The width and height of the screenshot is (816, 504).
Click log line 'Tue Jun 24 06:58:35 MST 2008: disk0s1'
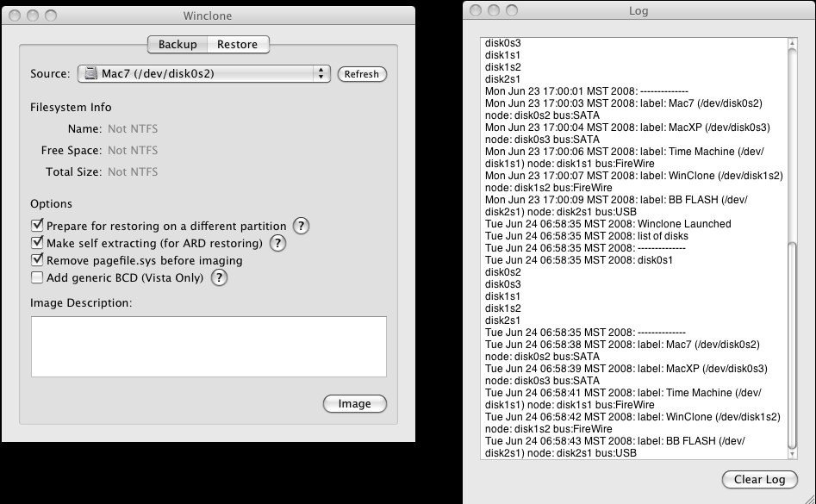click(x=579, y=260)
